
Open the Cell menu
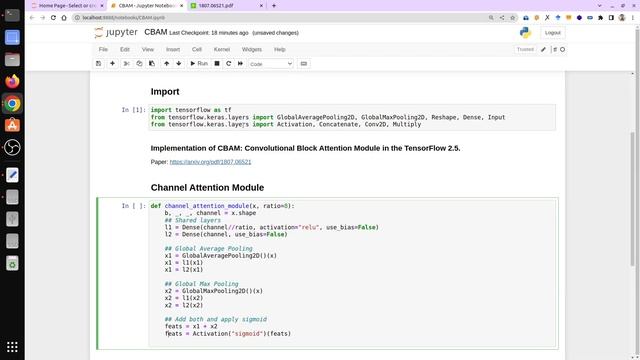click(197, 49)
